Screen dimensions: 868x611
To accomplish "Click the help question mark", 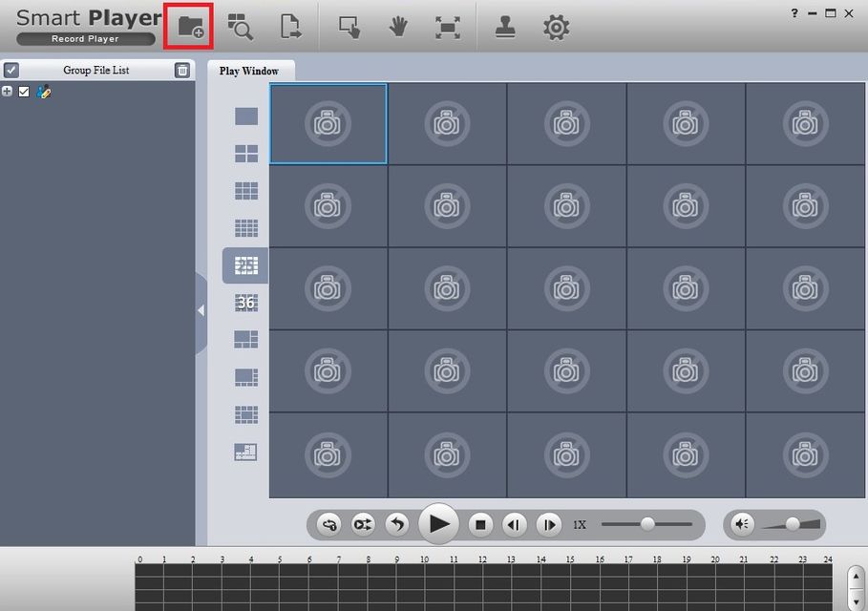I will (794, 12).
